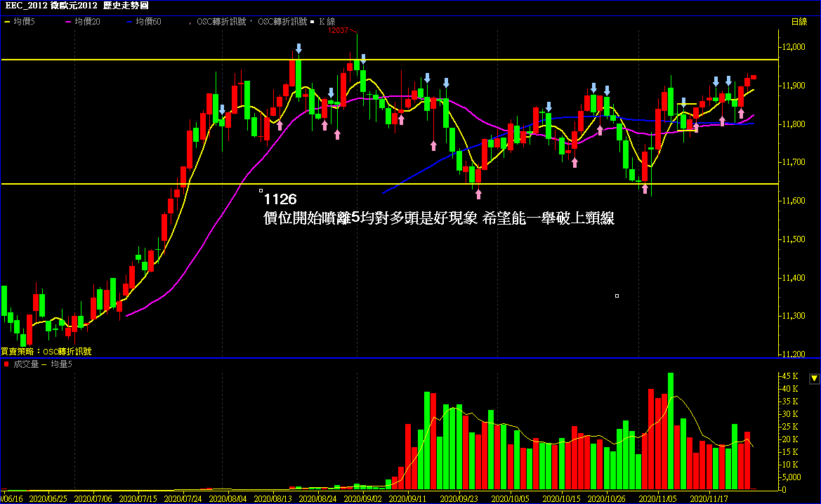Select the 均量5 volume legend entry
821x504 pixels.
pos(57,364)
